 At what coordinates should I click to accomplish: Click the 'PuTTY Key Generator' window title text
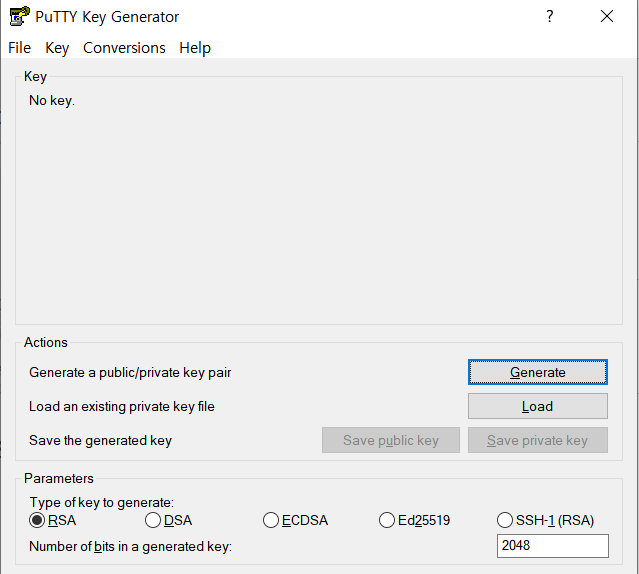(107, 17)
